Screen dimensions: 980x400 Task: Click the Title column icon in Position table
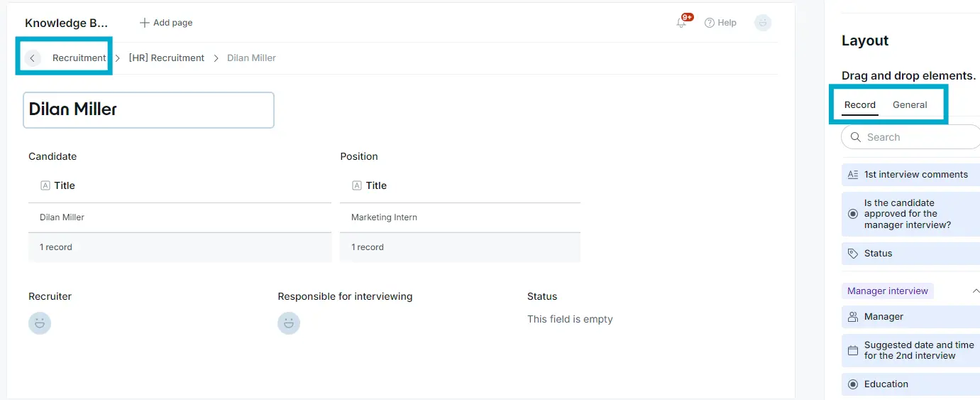[x=357, y=185]
